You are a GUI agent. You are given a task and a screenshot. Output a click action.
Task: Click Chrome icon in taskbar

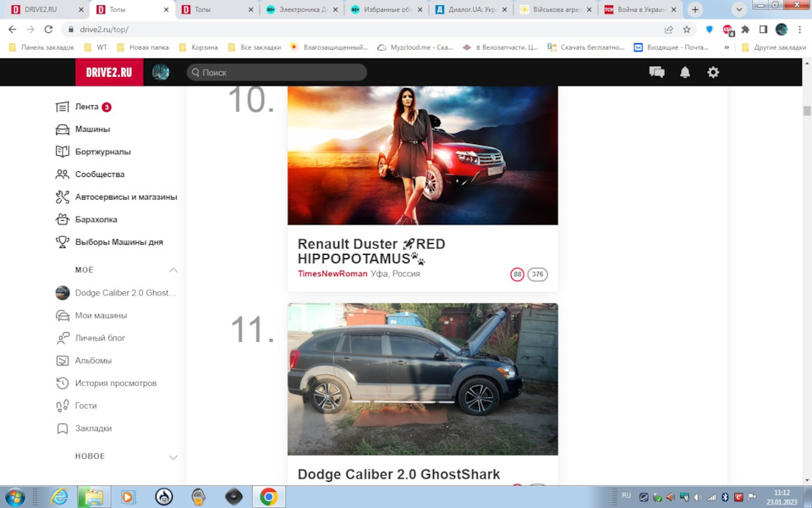tap(268, 497)
